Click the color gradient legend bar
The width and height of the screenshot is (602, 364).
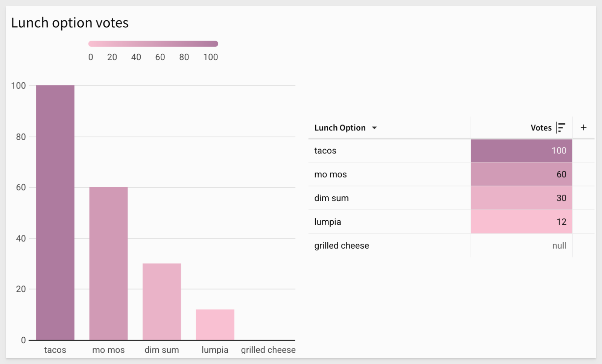(153, 44)
